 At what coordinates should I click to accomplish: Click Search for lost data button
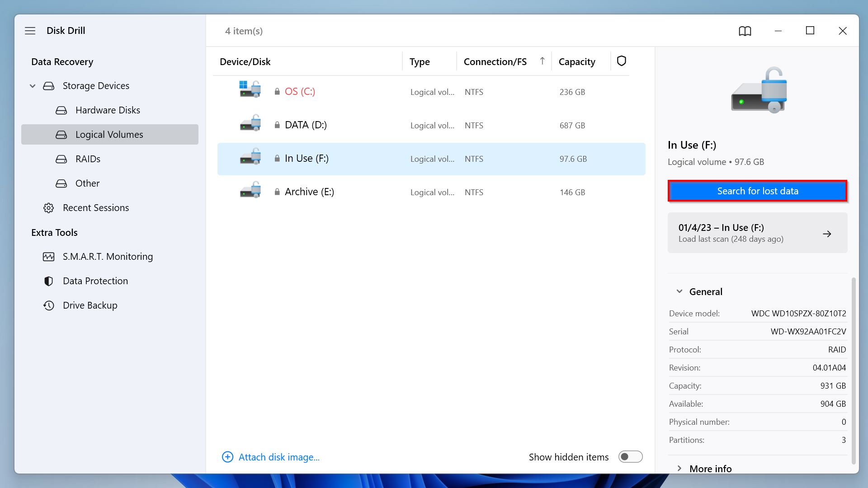(x=757, y=191)
